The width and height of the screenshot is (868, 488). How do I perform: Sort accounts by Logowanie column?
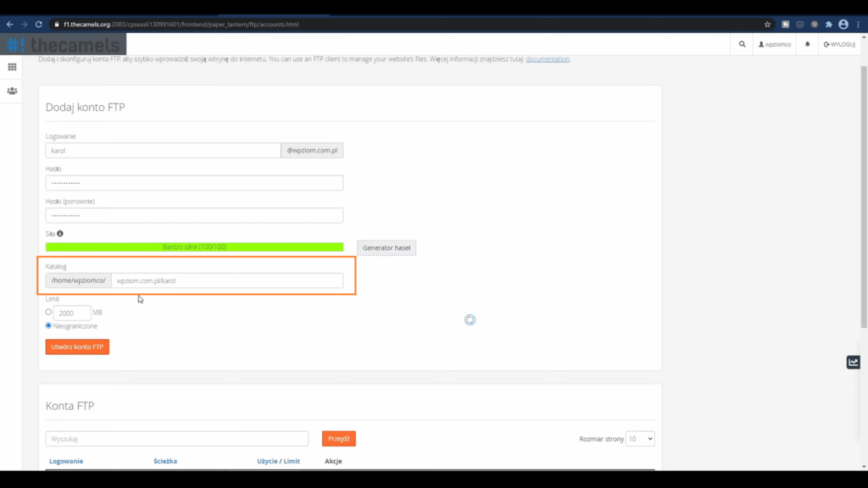pyautogui.click(x=66, y=462)
